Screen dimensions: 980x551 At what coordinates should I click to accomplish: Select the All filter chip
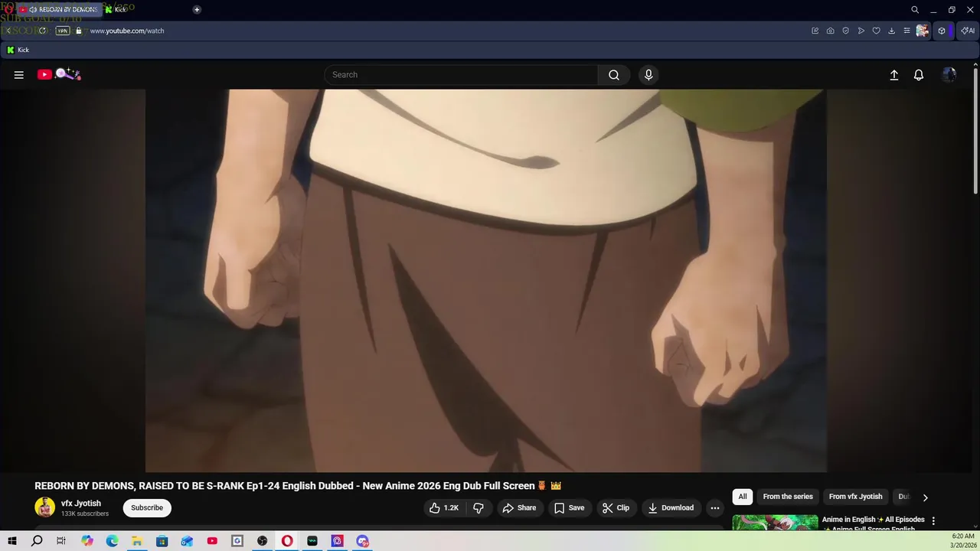[x=743, y=497]
